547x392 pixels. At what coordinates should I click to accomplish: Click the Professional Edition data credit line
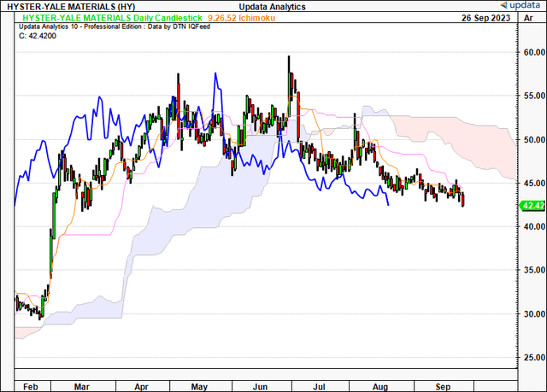[115, 26]
